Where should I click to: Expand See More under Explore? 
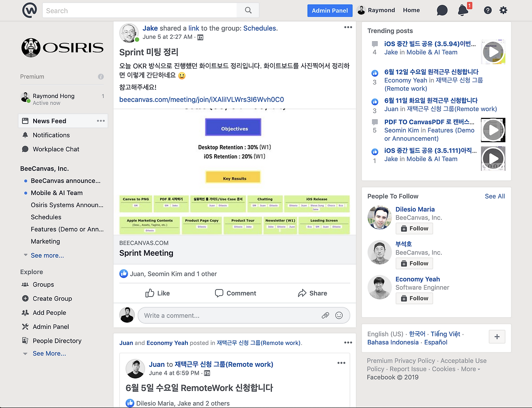coord(49,353)
